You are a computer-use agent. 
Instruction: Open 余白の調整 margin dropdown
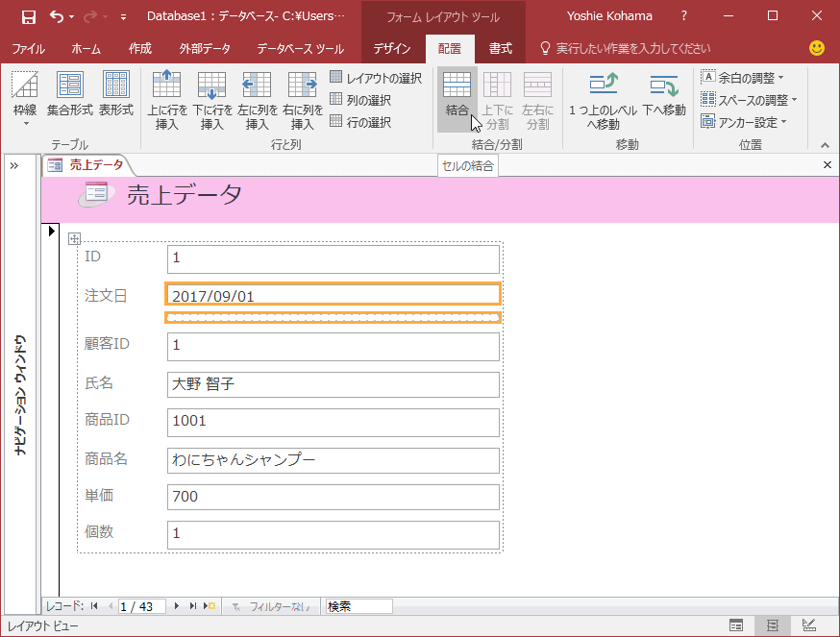[x=743, y=78]
